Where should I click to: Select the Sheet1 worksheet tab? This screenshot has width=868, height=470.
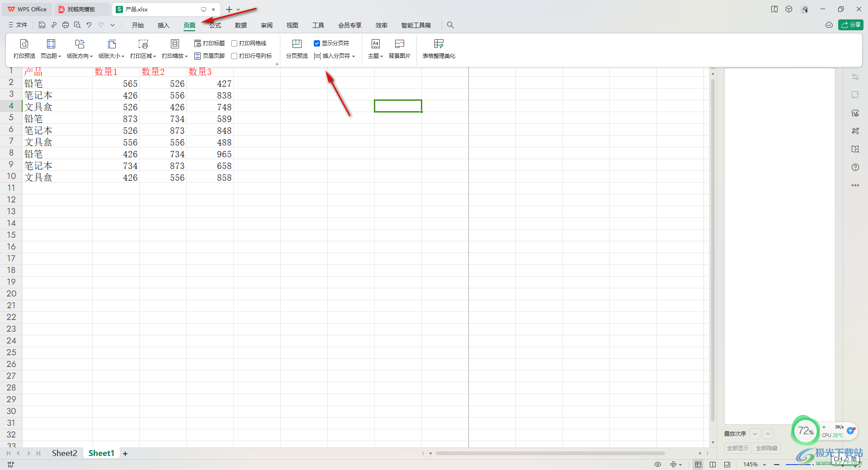pyautogui.click(x=101, y=453)
